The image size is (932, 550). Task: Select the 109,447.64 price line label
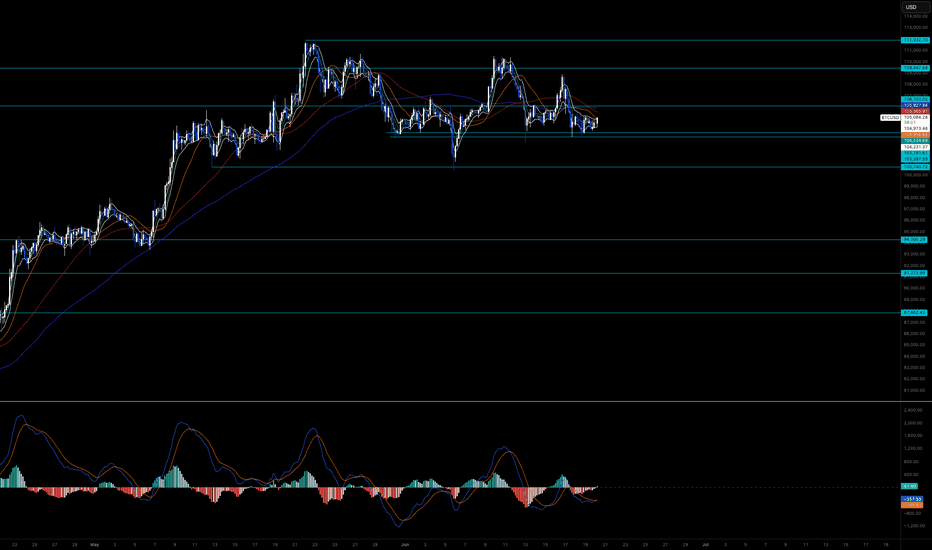915,68
